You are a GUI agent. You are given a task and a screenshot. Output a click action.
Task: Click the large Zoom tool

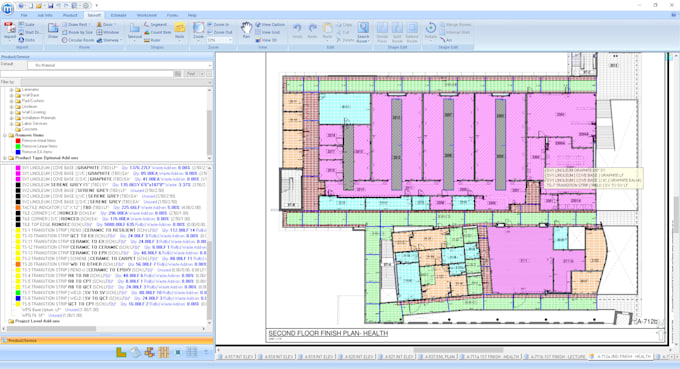coord(198,31)
